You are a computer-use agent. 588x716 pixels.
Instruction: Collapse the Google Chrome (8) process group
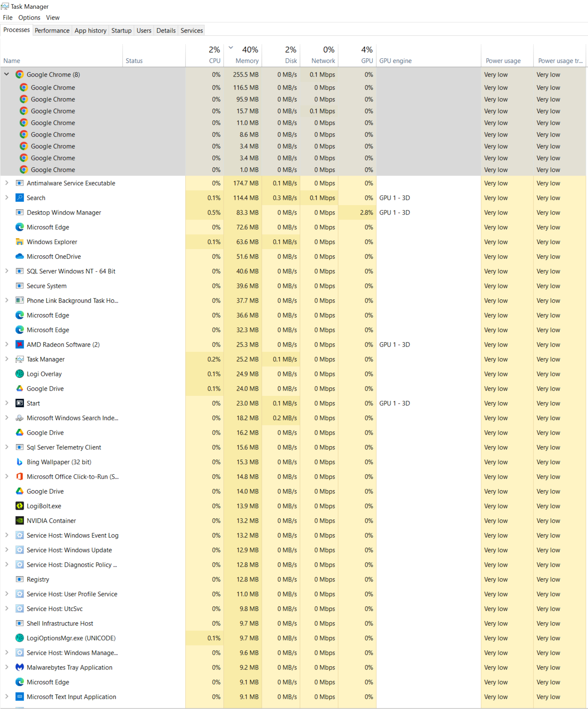tap(7, 74)
